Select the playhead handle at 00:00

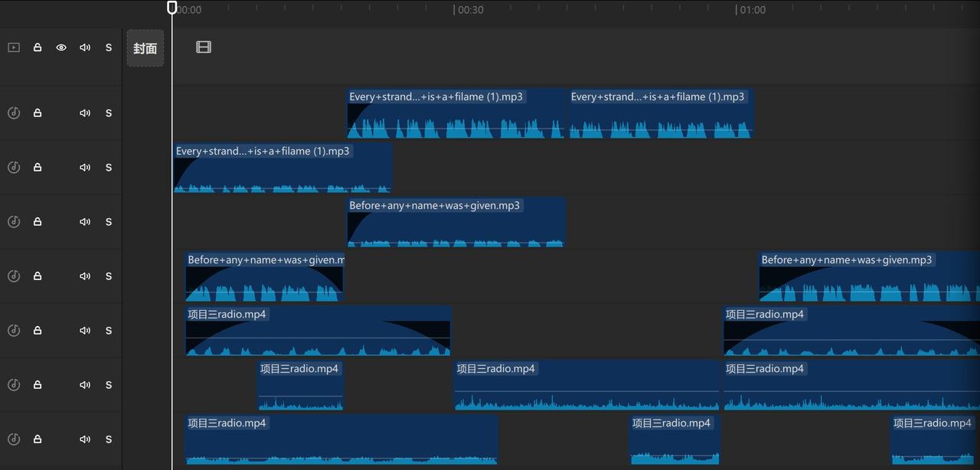pos(172,8)
